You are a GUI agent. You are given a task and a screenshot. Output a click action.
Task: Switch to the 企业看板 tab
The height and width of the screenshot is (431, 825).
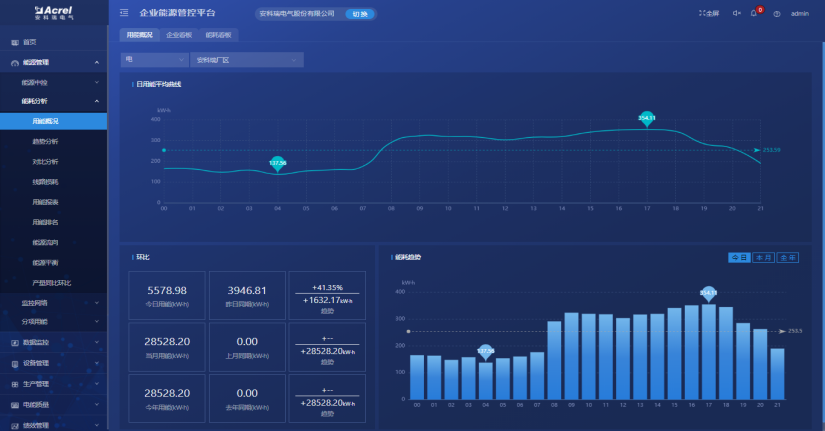point(179,35)
